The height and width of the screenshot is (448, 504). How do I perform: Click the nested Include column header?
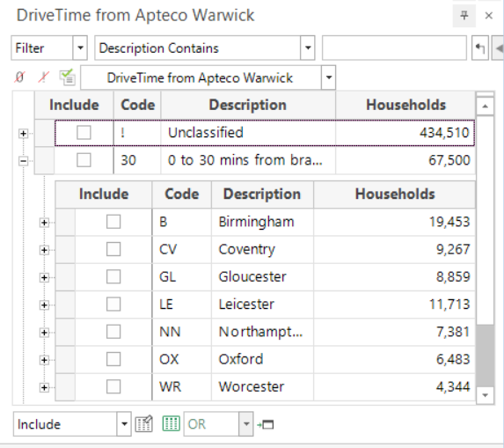(104, 194)
